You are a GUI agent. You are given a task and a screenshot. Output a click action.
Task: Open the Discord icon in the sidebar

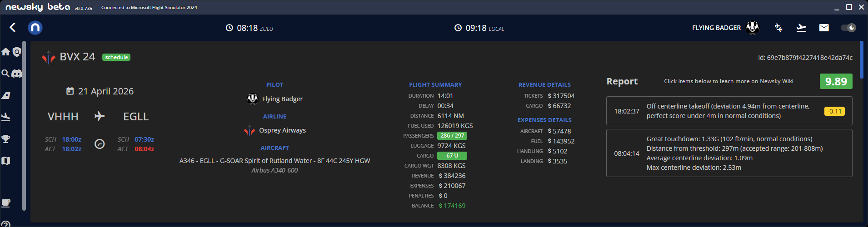pos(17,74)
